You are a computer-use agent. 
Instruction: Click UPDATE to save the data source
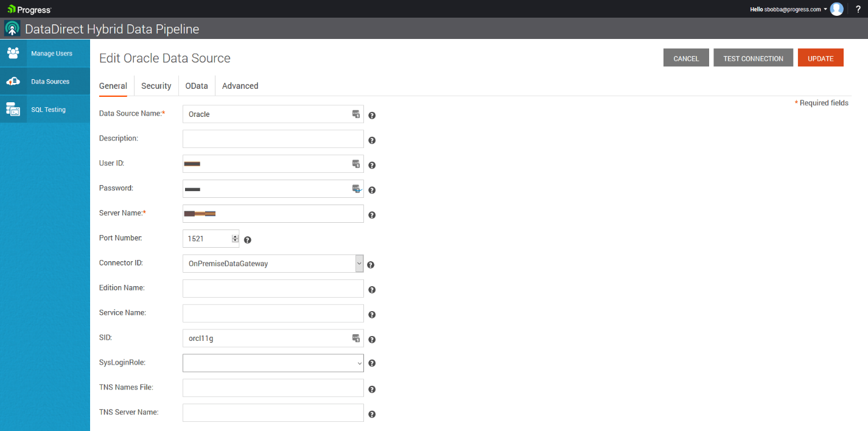[x=820, y=58]
